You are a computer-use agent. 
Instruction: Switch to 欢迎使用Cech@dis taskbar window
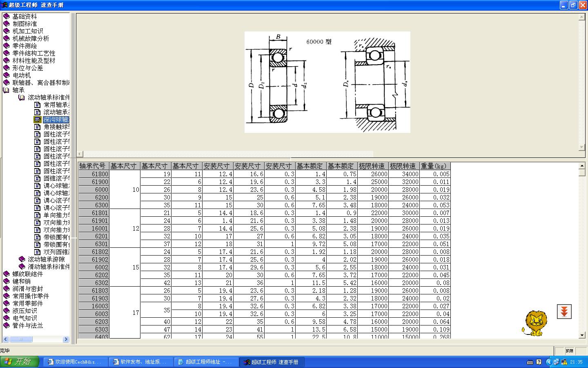coord(76,362)
